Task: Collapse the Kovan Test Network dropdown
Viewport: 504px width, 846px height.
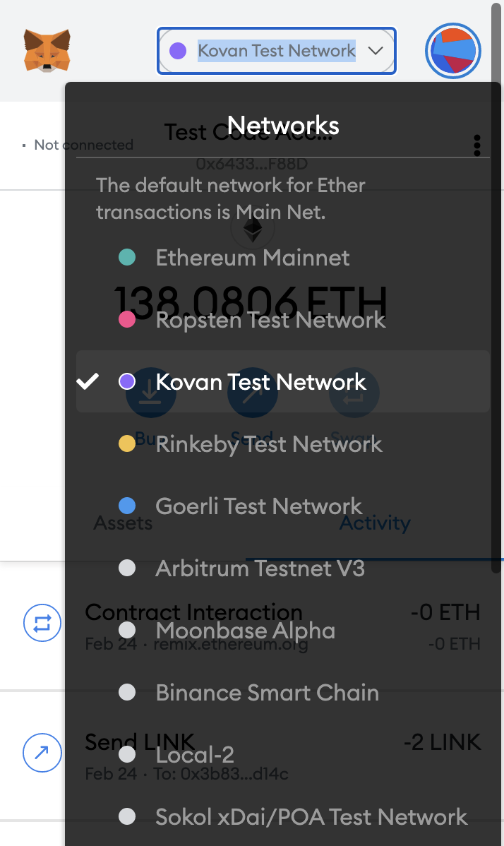Action: (276, 50)
